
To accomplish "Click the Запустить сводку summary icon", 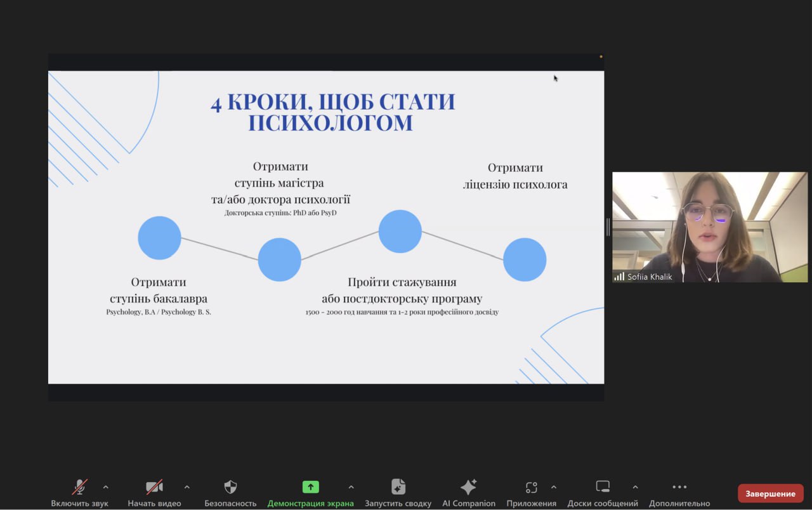I will coord(398,487).
